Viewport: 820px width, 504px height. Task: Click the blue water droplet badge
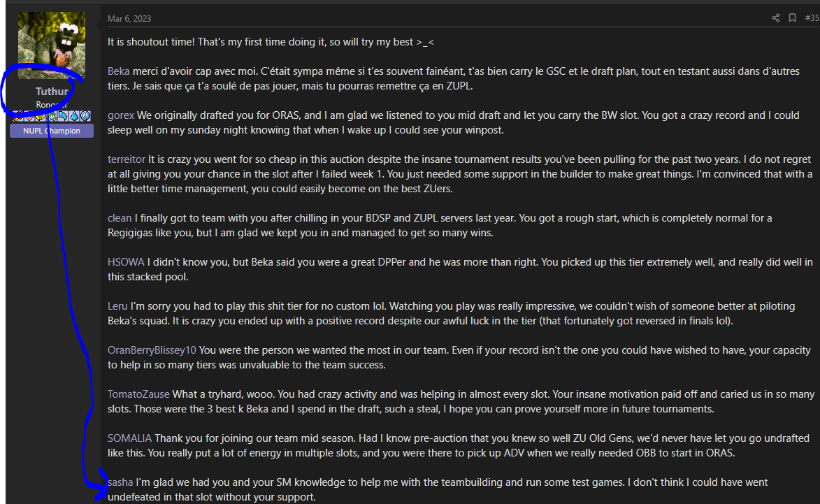click(x=73, y=116)
